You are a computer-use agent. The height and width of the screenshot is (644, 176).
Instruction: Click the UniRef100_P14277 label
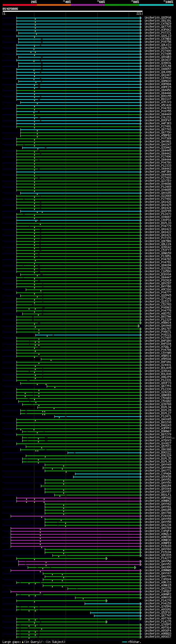pyautogui.click(x=158, y=558)
